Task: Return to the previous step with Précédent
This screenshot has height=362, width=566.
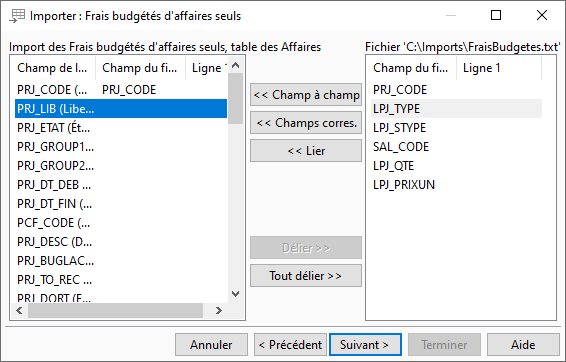Action: [x=290, y=345]
